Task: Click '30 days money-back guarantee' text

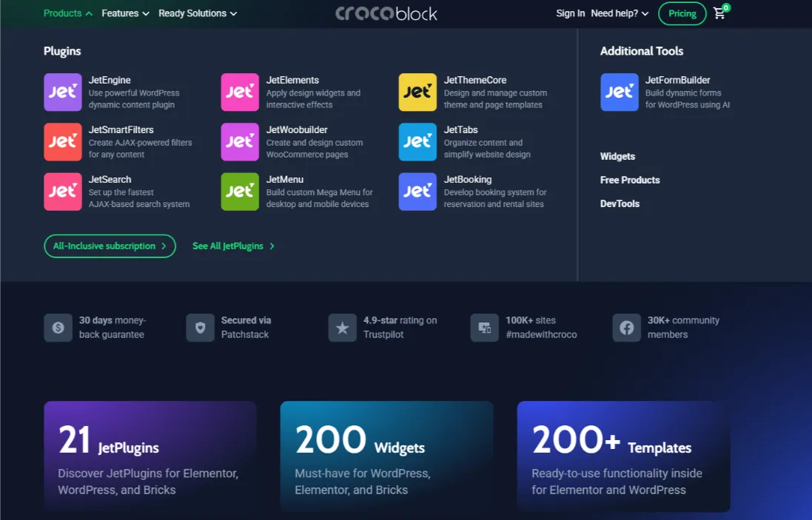Action: (x=113, y=328)
